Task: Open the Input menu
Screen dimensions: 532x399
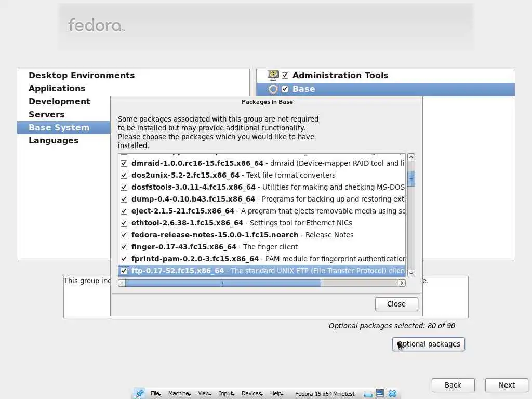Action: coord(226,394)
